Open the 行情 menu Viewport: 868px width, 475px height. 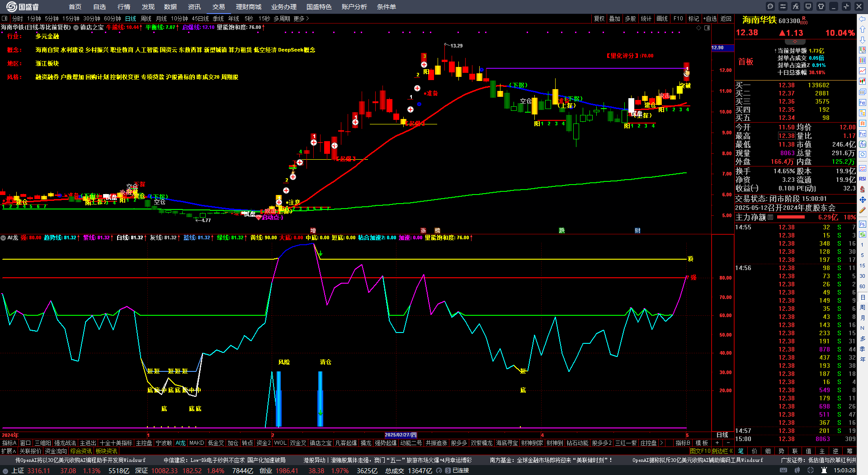[124, 7]
